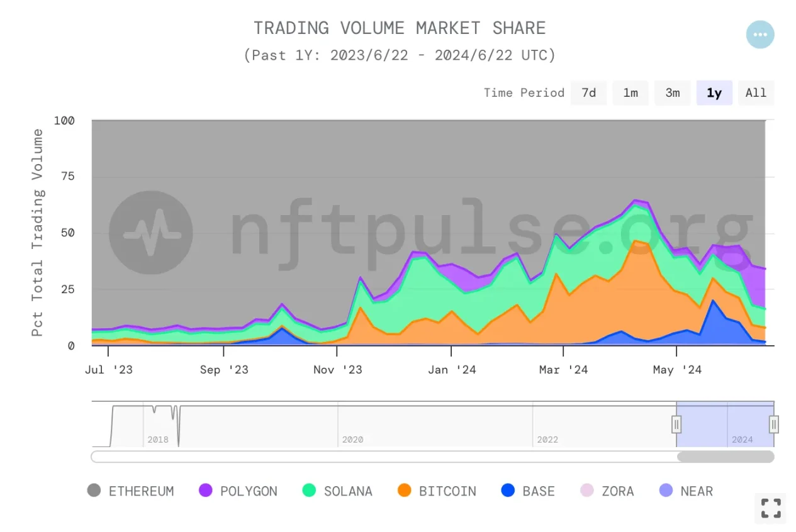The width and height of the screenshot is (796, 532).
Task: Toggle the Base series legend item
Action: (x=507, y=490)
